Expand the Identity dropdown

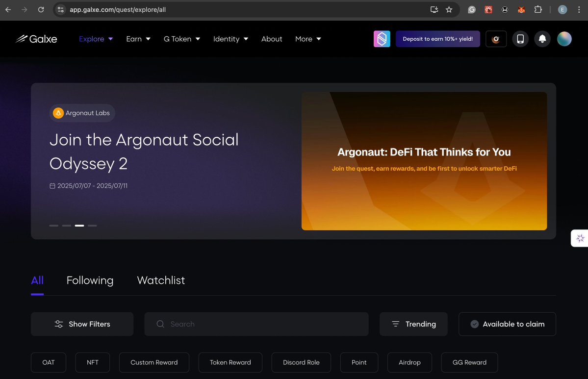[230, 39]
